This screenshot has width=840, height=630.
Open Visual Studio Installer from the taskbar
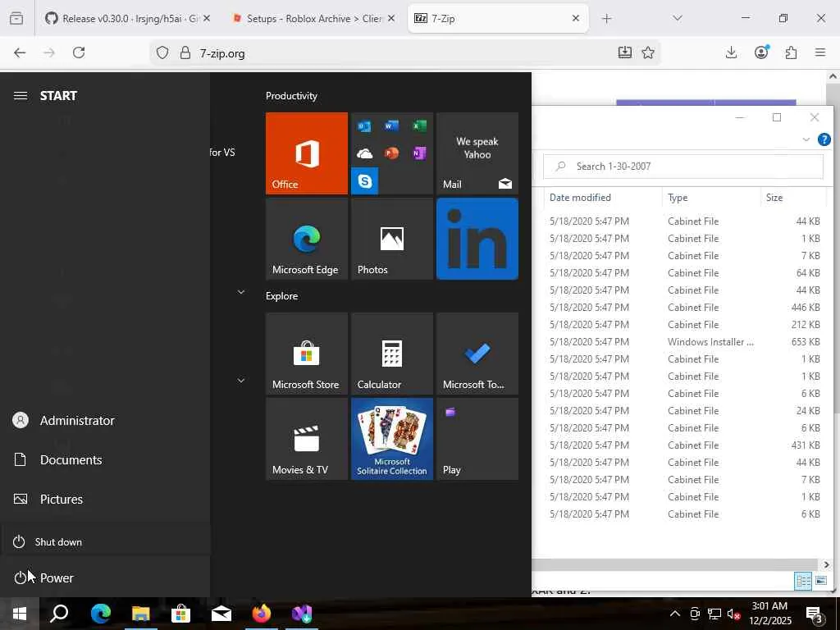click(x=302, y=614)
